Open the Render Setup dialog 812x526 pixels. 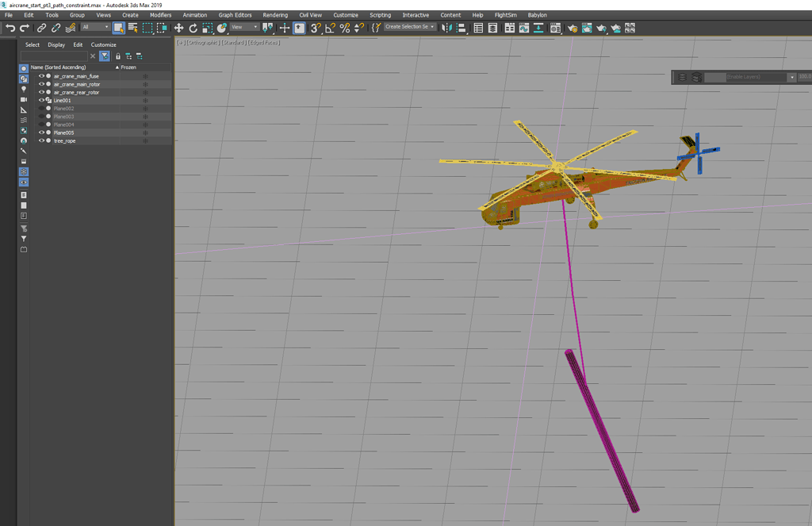574,27
